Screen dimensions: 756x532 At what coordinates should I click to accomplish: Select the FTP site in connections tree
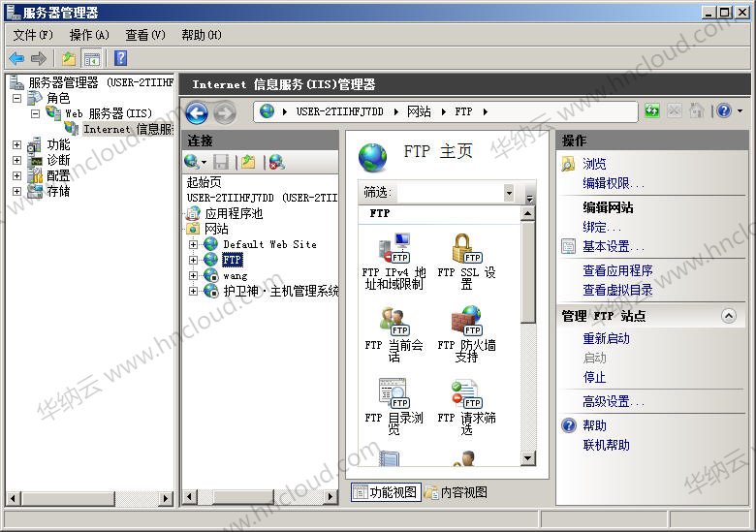233,261
